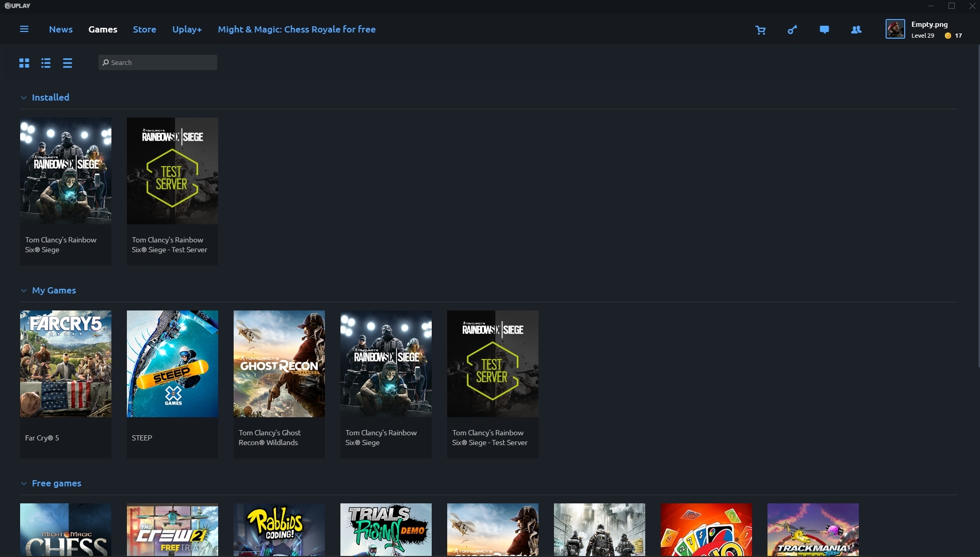The width and height of the screenshot is (980, 557).
Task: Minimize the Uplay window
Action: (x=931, y=6)
